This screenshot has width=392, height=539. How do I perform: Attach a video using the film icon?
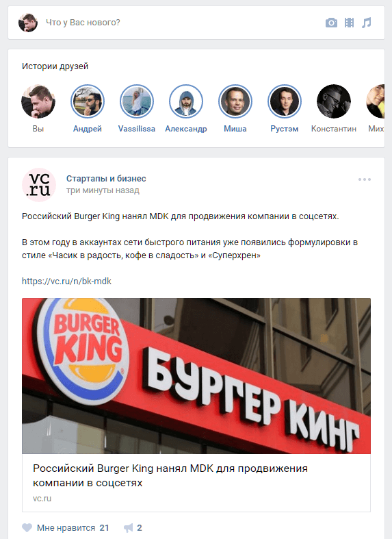(349, 23)
